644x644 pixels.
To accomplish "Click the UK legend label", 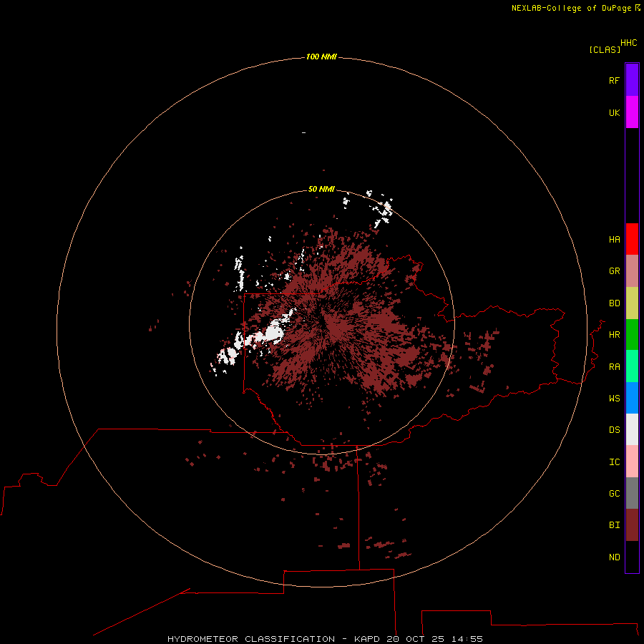I will (615, 112).
